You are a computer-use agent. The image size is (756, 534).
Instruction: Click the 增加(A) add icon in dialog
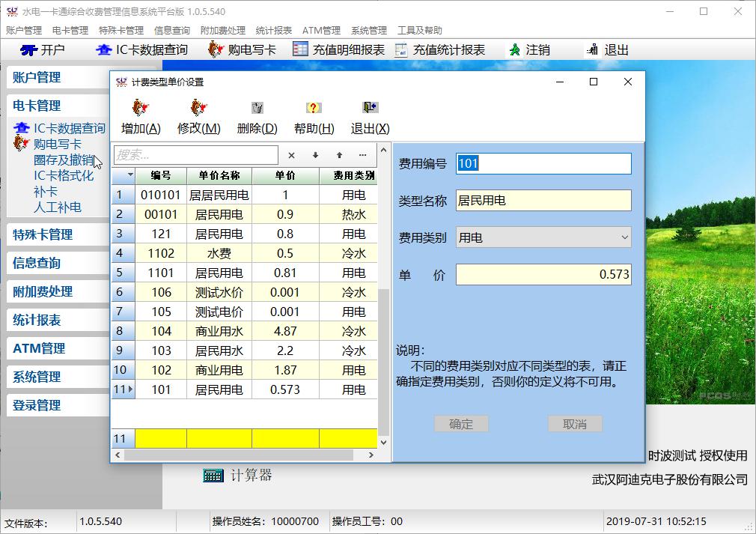140,108
